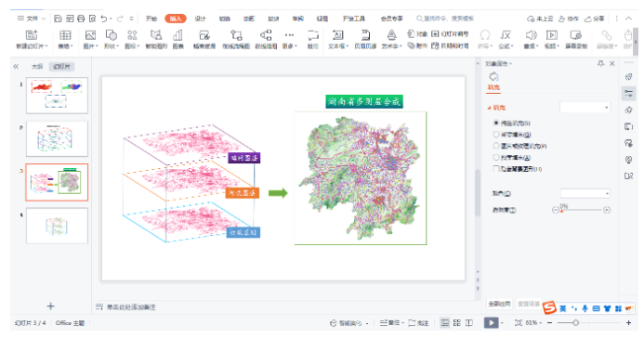Switch to the Outline (大纲) tab
The height and width of the screenshot is (338, 644).
point(37,67)
